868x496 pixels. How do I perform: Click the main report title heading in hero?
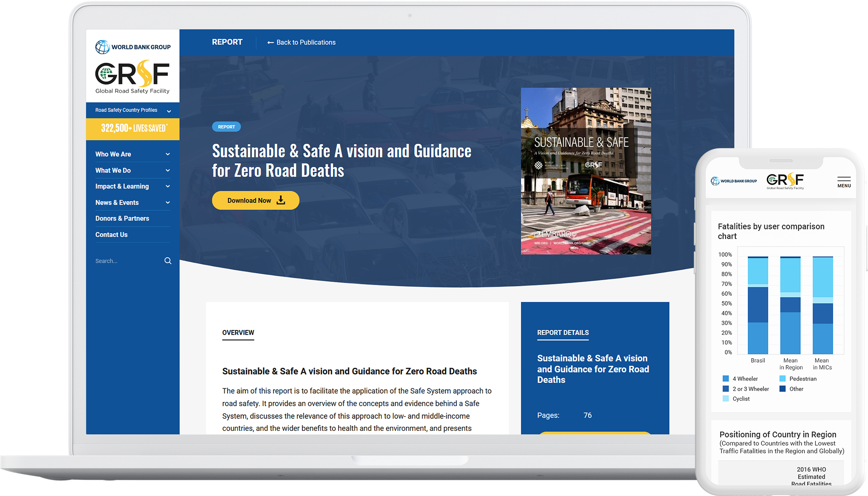point(342,161)
